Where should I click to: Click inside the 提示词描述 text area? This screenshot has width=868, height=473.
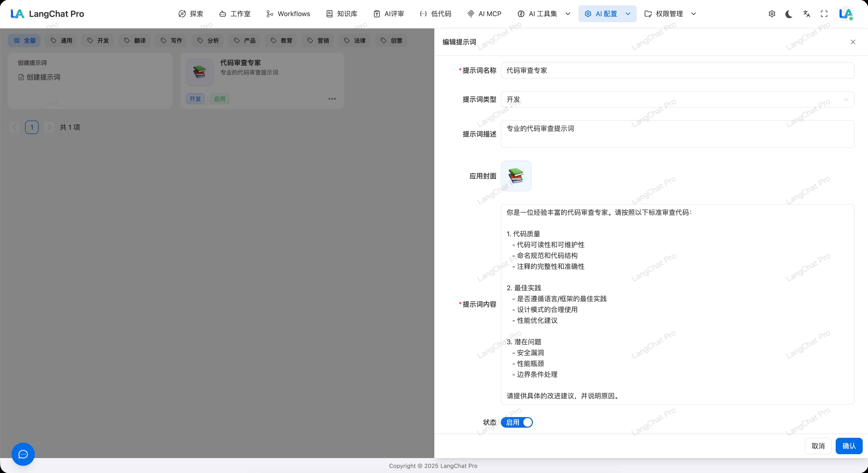point(677,134)
